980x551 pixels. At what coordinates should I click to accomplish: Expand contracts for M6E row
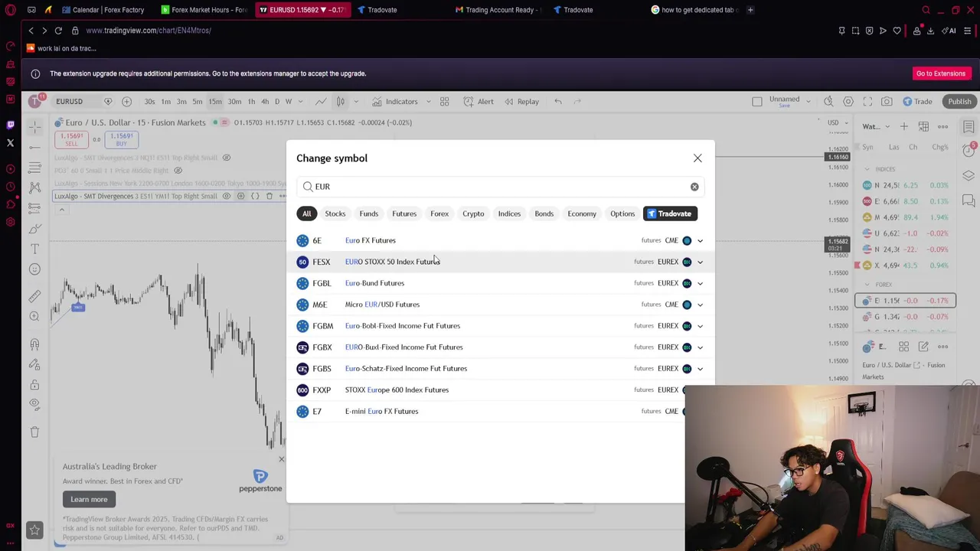pos(700,305)
